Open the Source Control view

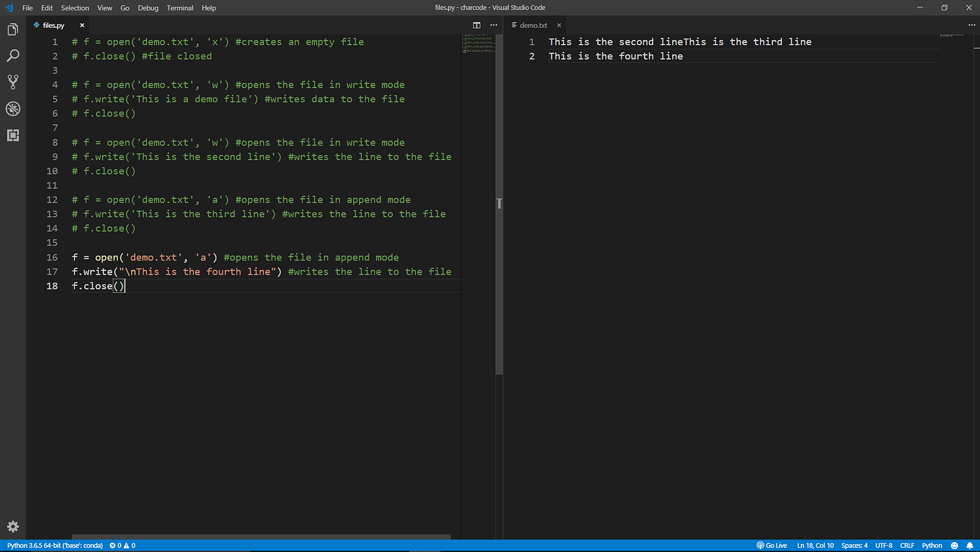click(x=12, y=81)
